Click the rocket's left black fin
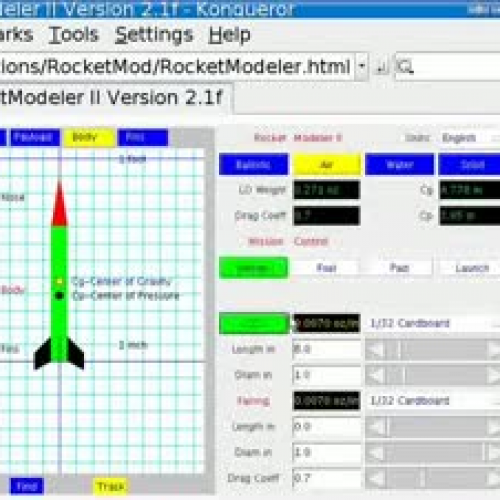500x500 pixels. [42, 354]
